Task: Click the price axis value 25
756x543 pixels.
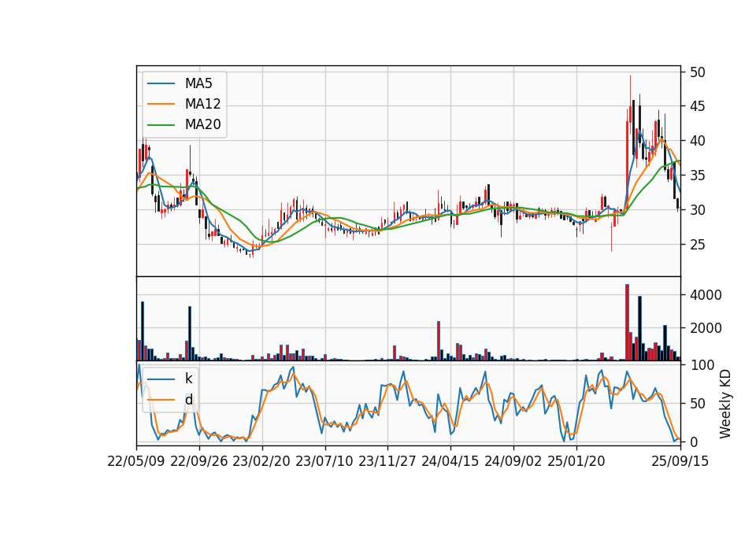Action: click(697, 245)
